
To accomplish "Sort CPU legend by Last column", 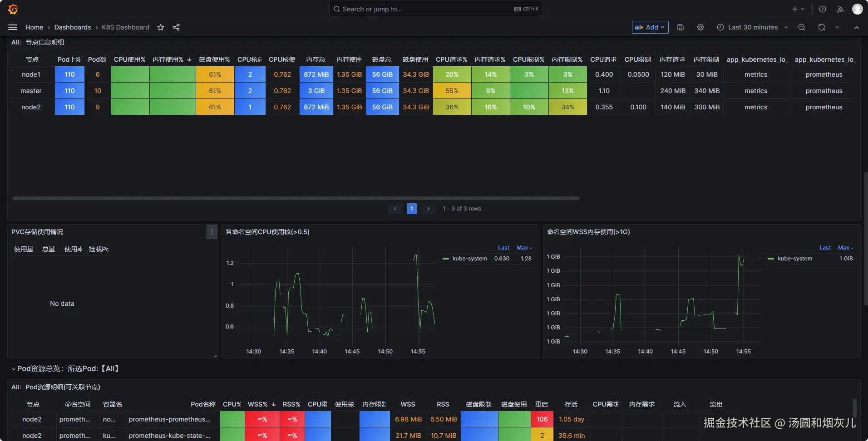I will pos(503,248).
